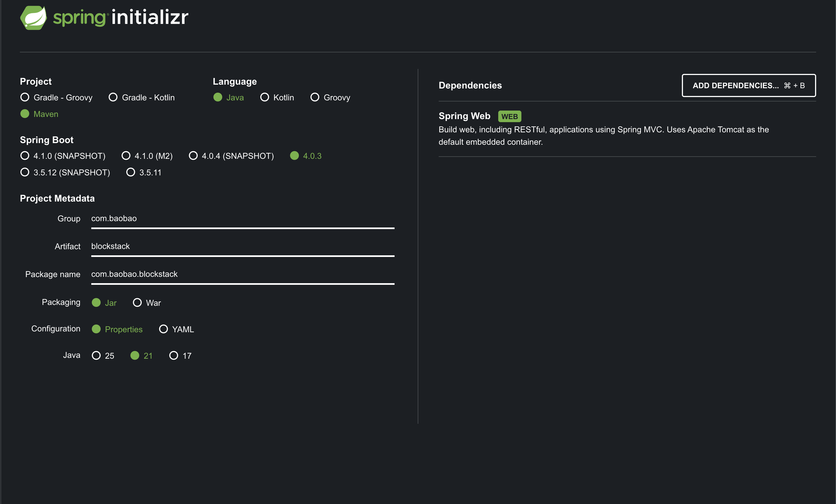Pick Spring Boot 3.5.12 (SNAPSHOT)
This screenshot has width=836, height=504.
click(65, 172)
